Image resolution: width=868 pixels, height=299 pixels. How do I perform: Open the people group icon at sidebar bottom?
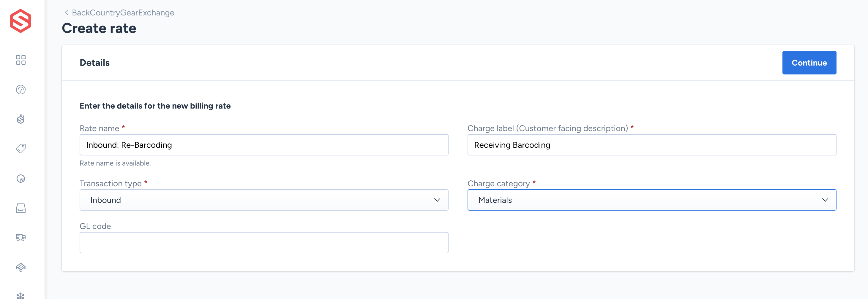pyautogui.click(x=20, y=296)
